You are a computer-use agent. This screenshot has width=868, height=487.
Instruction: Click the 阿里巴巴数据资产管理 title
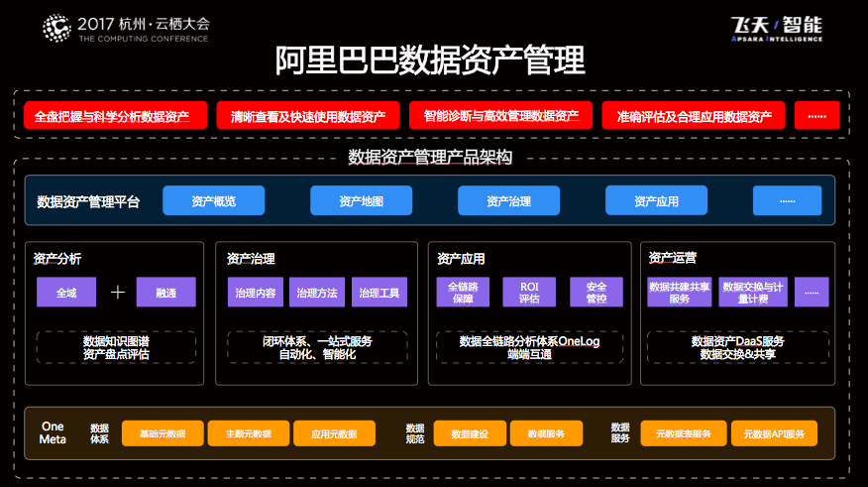[x=430, y=61]
